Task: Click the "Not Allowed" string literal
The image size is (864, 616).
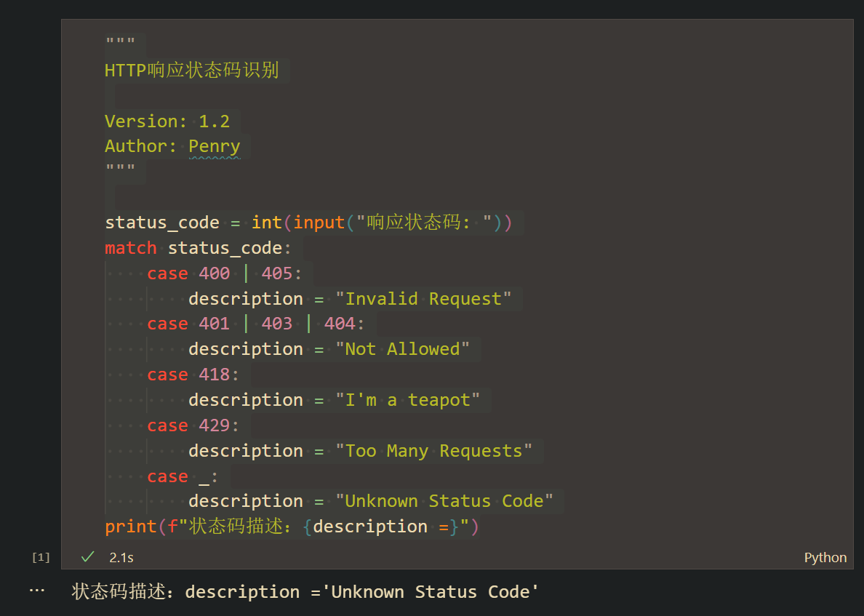Action: pos(402,349)
